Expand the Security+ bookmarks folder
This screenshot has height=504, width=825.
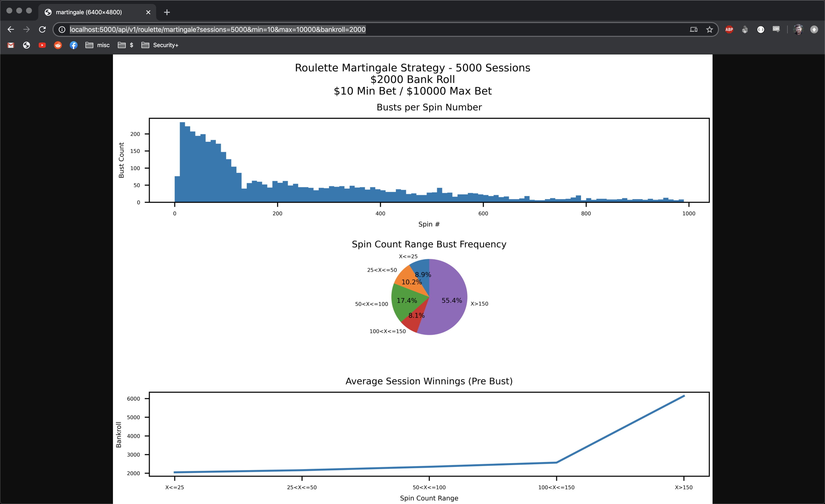pos(160,45)
